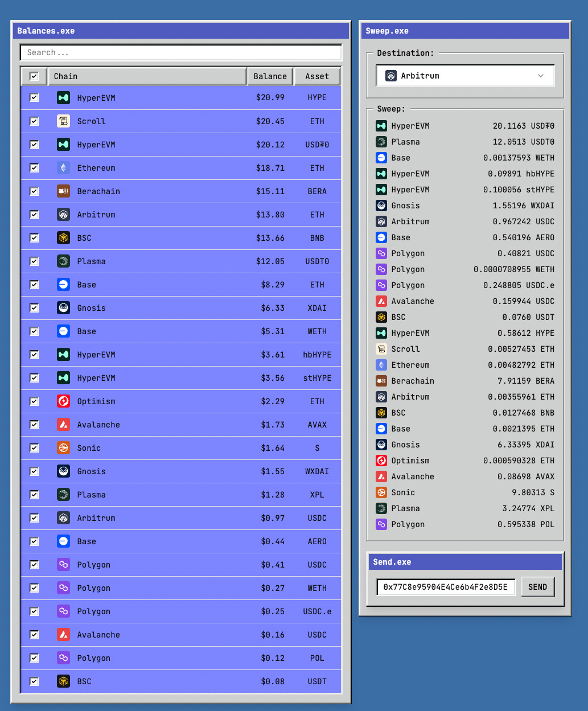Sort by the Balance column header
This screenshot has height=711, width=588.
click(270, 76)
